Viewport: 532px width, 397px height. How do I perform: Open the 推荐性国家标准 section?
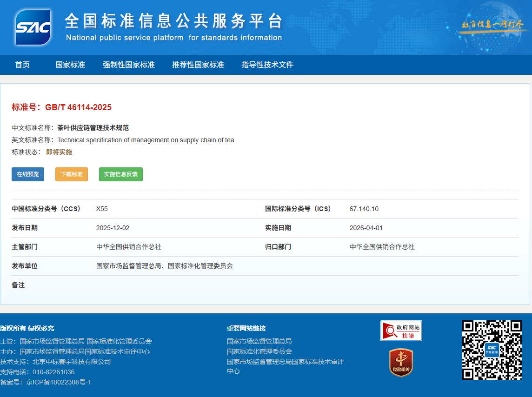point(198,65)
